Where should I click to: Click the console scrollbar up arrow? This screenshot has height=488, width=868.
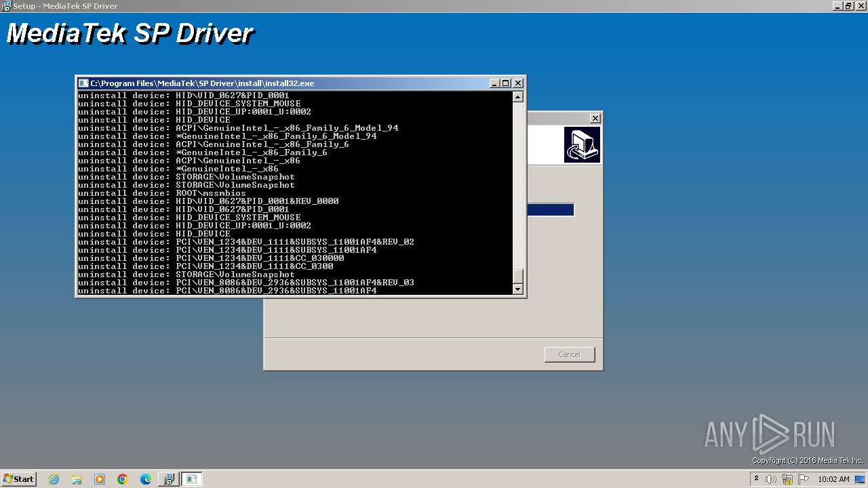coord(518,97)
